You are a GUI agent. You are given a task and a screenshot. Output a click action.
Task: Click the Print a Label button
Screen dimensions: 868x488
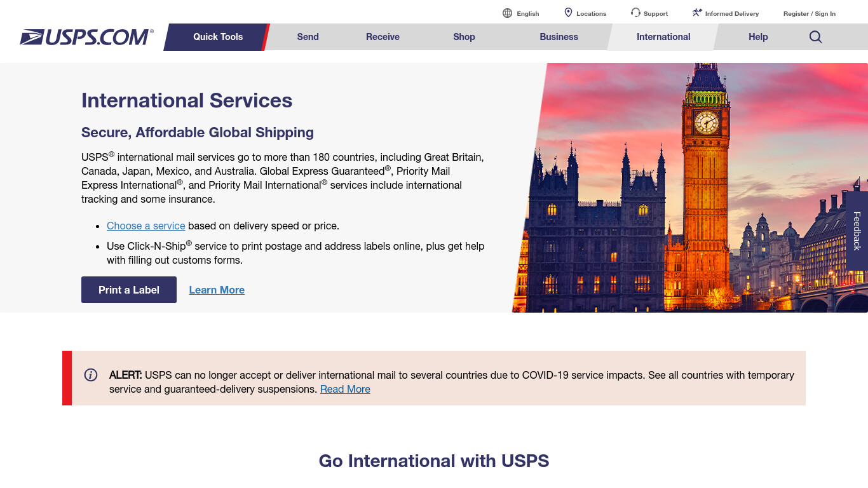[x=129, y=290]
